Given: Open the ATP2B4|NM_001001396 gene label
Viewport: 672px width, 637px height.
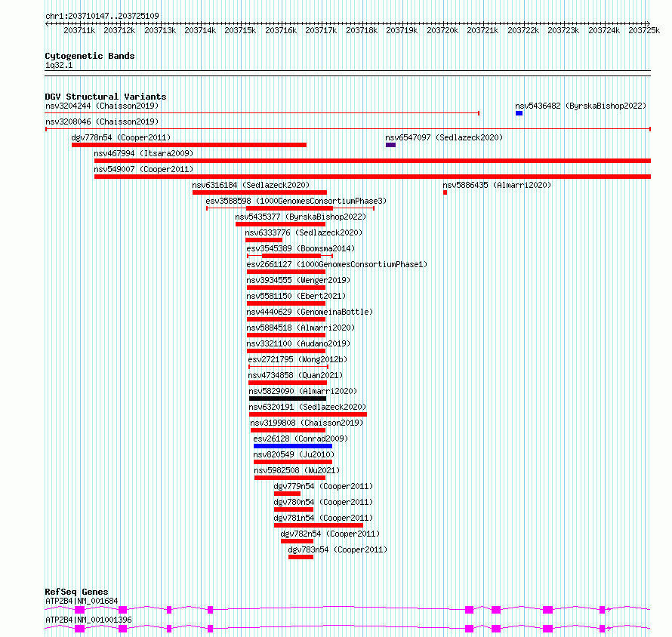Looking at the screenshot, I should (x=88, y=620).
